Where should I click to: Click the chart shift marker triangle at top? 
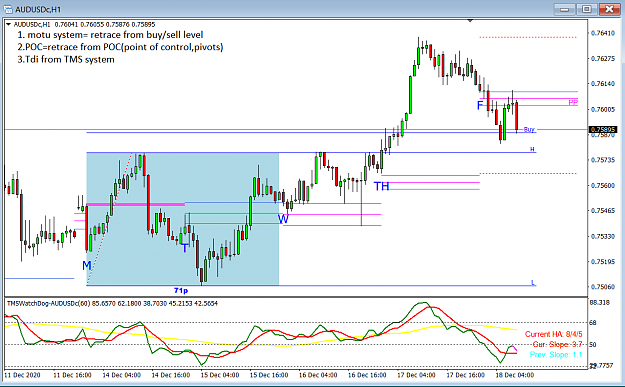pyautogui.click(x=470, y=21)
